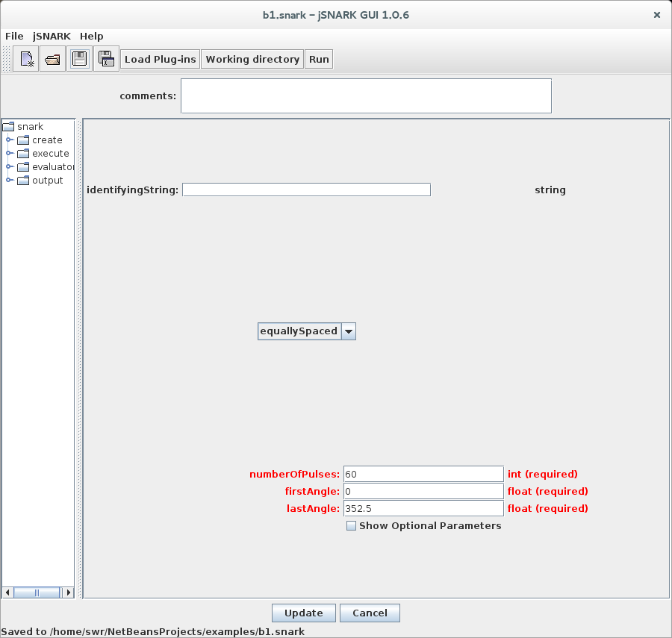Click the numberOfPulses field
The image size is (672, 638).
[423, 474]
